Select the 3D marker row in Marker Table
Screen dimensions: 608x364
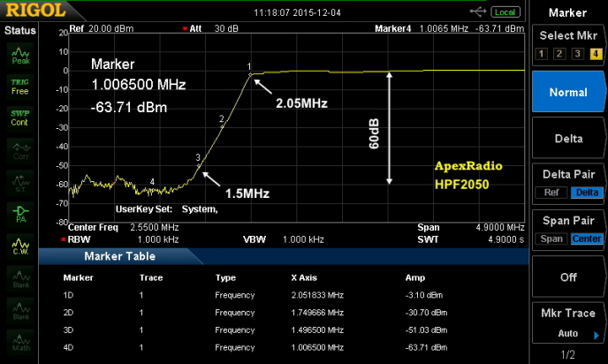tap(265, 330)
